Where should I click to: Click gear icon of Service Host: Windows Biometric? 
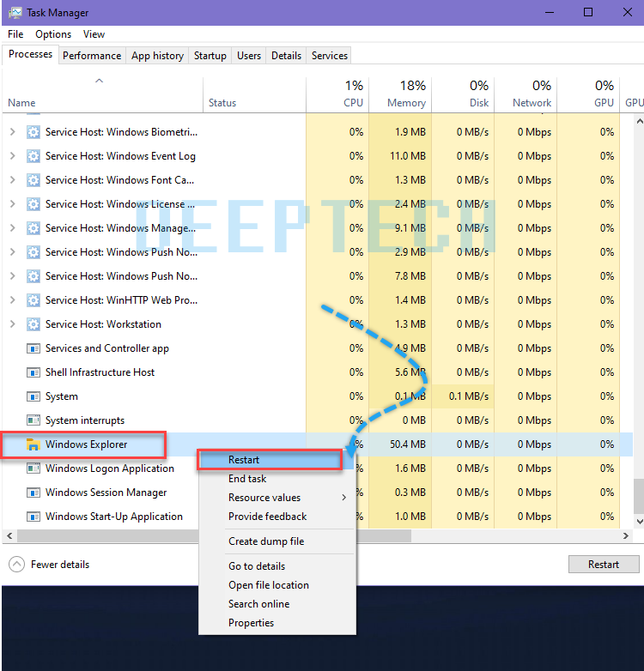(33, 132)
